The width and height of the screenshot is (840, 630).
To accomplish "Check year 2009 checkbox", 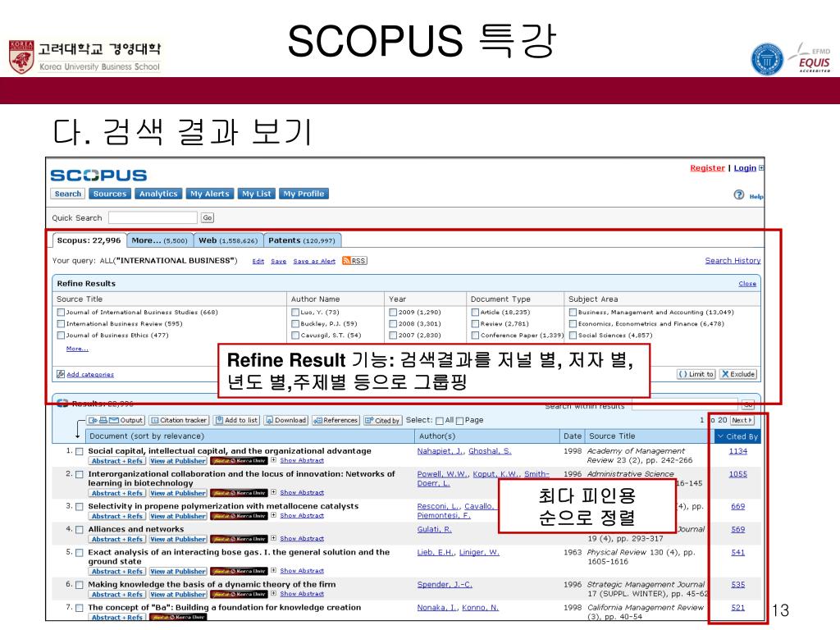I will [393, 313].
